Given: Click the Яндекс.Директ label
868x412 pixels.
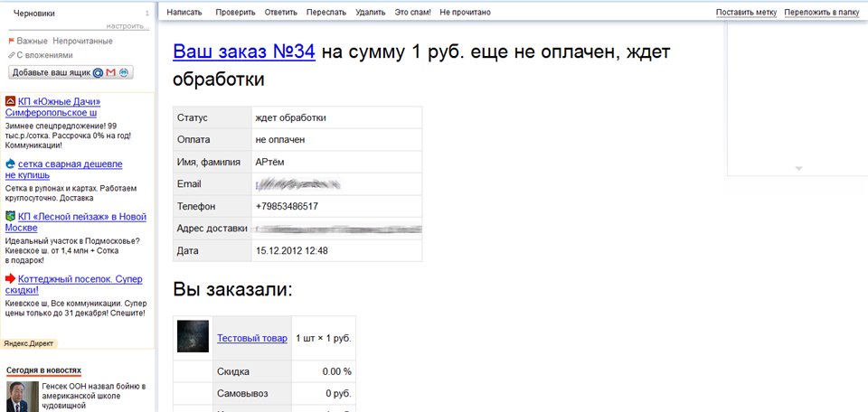Looking at the screenshot, I should click(29, 343).
